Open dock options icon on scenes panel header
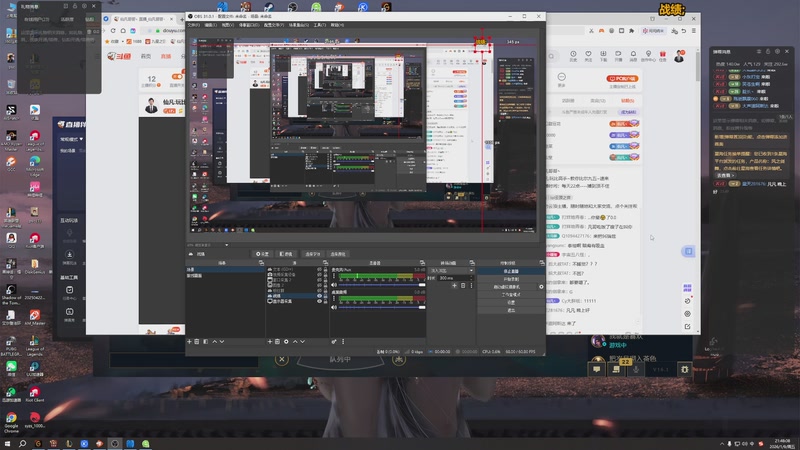The height and width of the screenshot is (450, 800). point(261,263)
